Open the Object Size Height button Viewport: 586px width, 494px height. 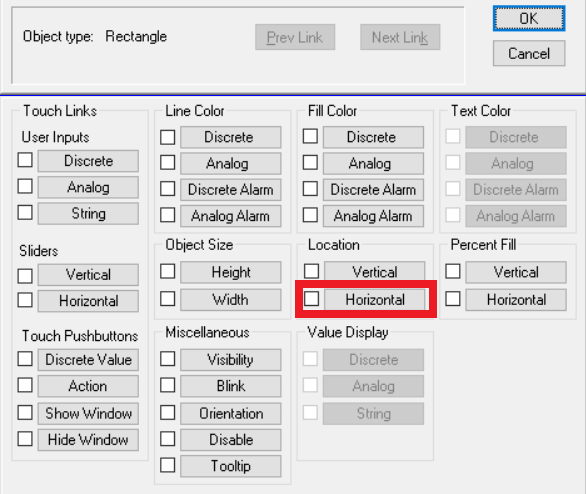pyautogui.click(x=231, y=272)
